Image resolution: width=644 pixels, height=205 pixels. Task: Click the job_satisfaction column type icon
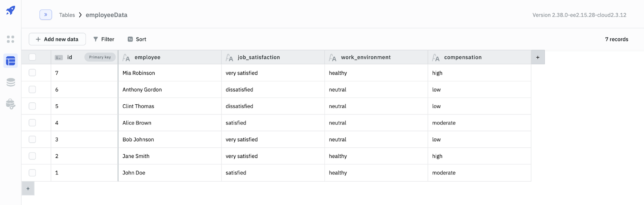229,58
